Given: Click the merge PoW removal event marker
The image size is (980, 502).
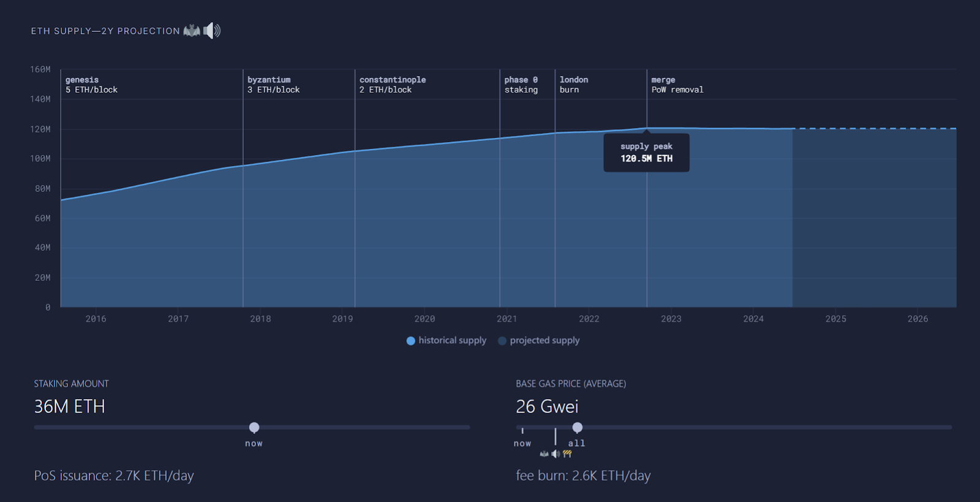Looking at the screenshot, I should [x=677, y=85].
